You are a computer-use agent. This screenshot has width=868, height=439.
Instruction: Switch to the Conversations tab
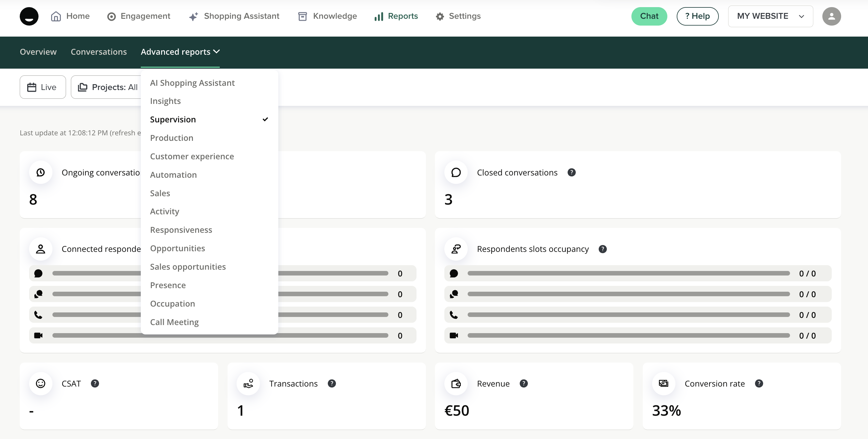click(x=98, y=52)
